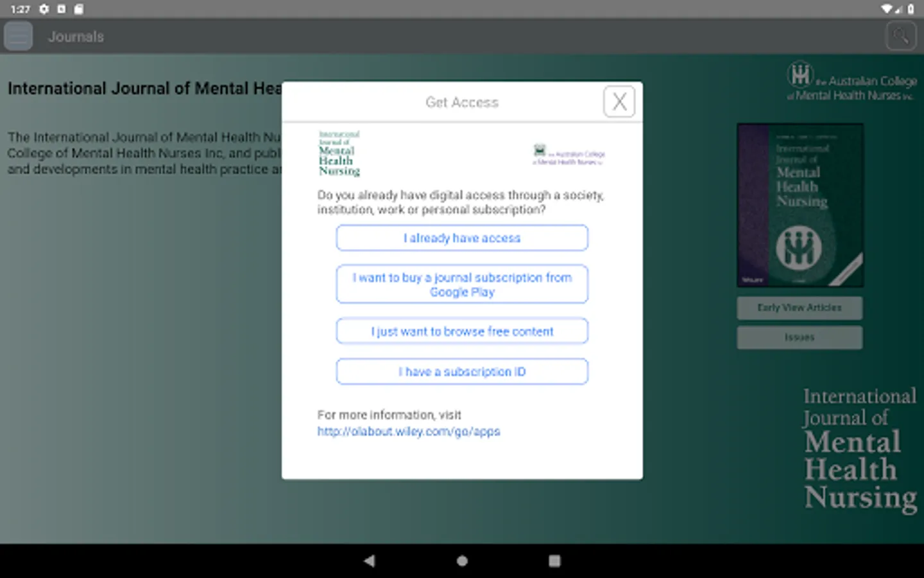This screenshot has width=924, height=578.
Task: Tap the battery icon in status bar
Action: coord(911,9)
